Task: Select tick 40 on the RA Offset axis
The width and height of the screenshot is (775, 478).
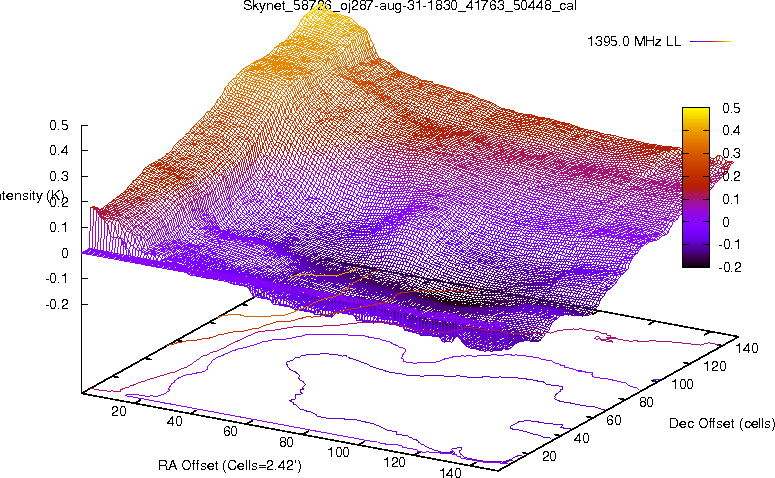Action: (175, 421)
